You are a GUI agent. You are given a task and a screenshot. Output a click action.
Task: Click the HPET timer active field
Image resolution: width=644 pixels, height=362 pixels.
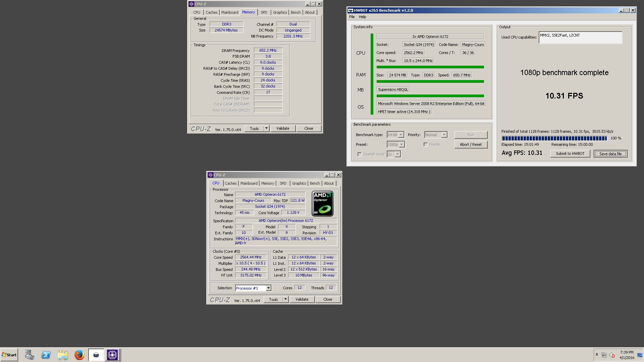click(x=404, y=112)
